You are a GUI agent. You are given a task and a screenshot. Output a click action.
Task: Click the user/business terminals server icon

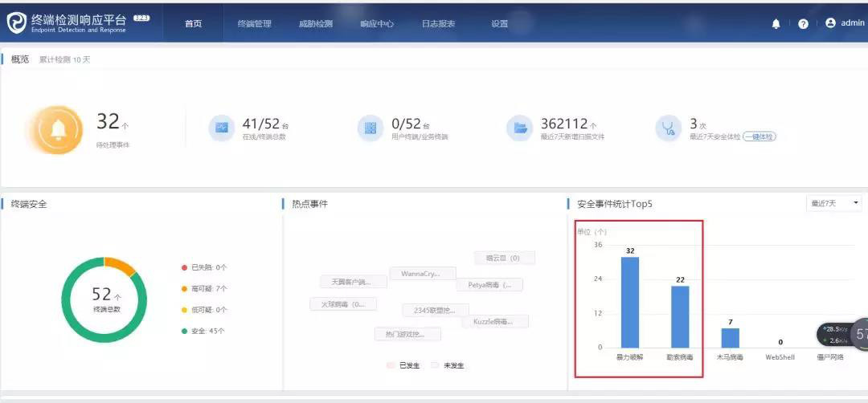point(371,128)
